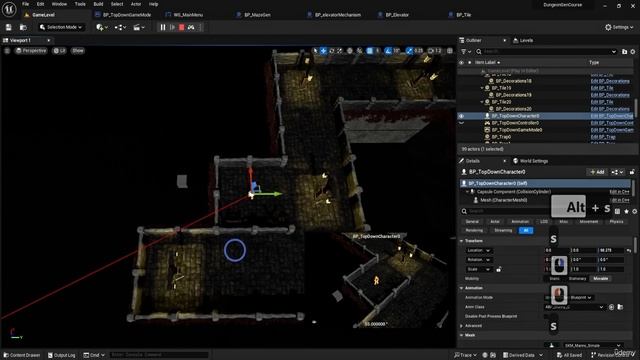
Task: Select BP_TopDownGameMode0 in Outliner
Action: point(517,130)
